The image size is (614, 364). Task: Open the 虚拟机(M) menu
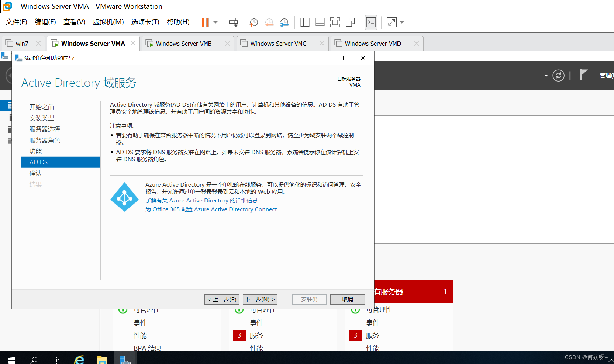pyautogui.click(x=108, y=22)
